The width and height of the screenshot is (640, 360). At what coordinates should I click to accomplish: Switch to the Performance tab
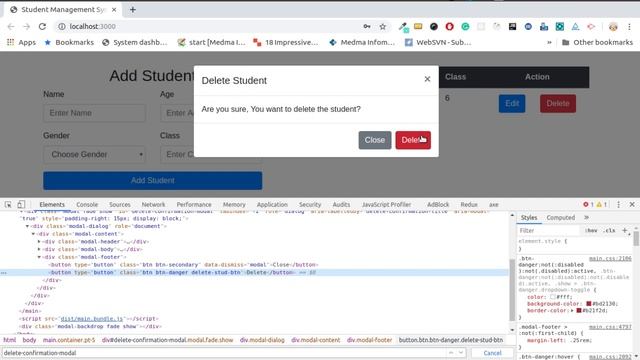(x=194, y=204)
